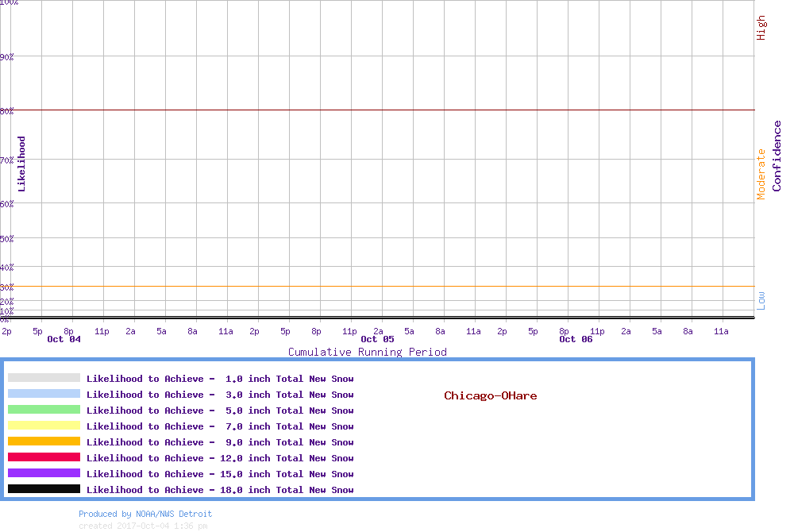This screenshot has height=532, width=794.
Task: Click the chart creation timestamp text
Action: coord(143,526)
